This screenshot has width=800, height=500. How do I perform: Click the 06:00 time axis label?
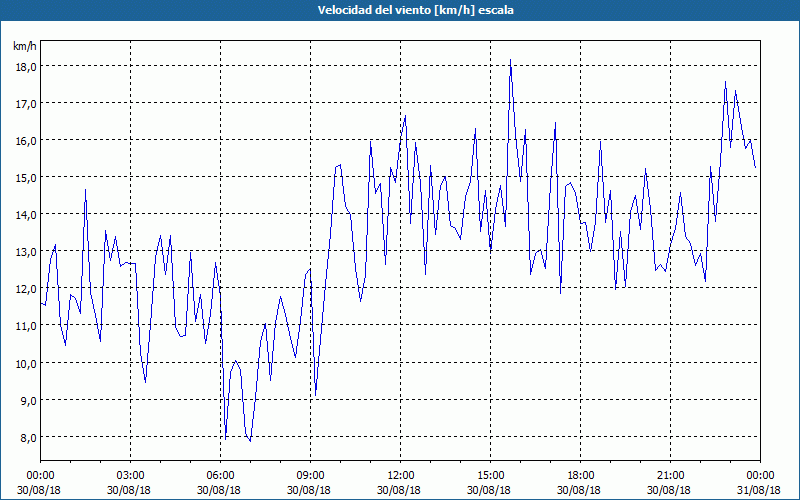point(220,476)
